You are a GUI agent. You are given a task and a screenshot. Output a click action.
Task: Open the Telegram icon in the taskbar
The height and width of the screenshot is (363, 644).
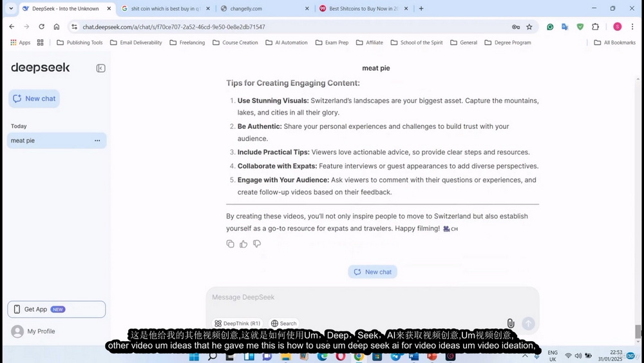click(395, 356)
